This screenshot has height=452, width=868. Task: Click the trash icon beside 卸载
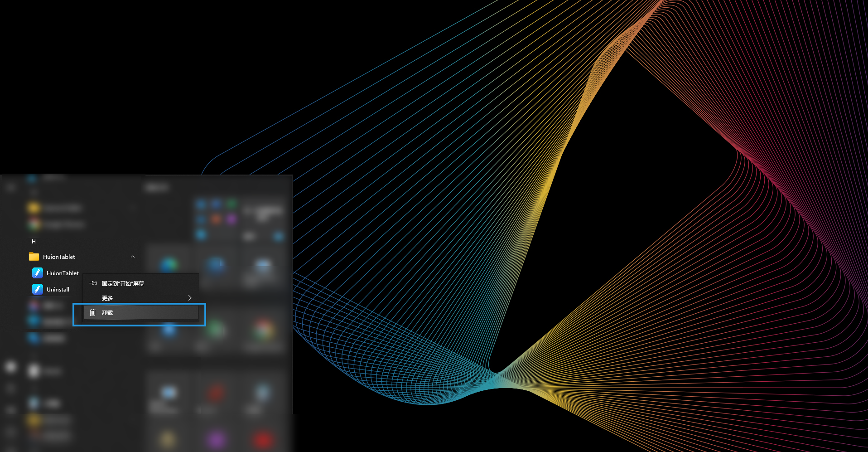click(93, 312)
